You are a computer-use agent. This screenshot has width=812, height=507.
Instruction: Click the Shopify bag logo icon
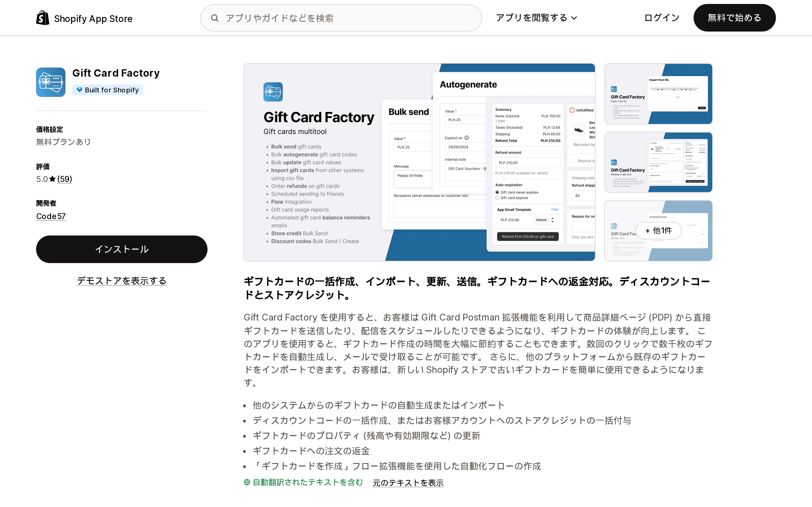tap(43, 18)
